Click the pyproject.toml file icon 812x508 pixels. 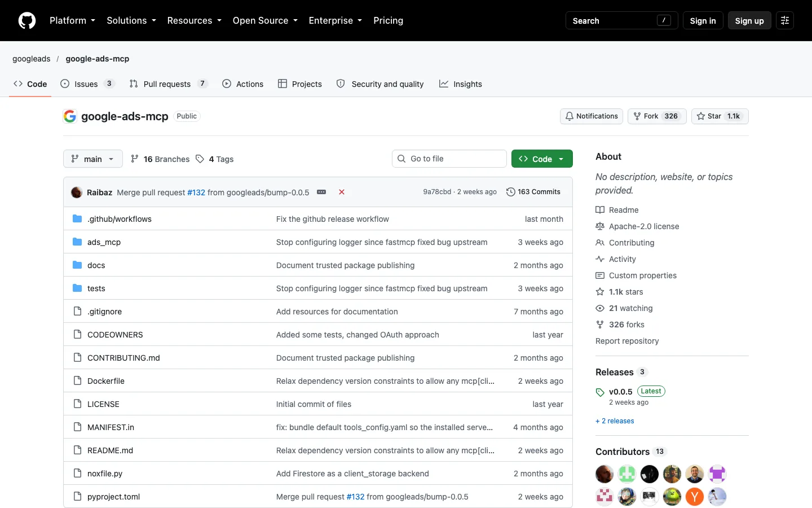pos(77,496)
